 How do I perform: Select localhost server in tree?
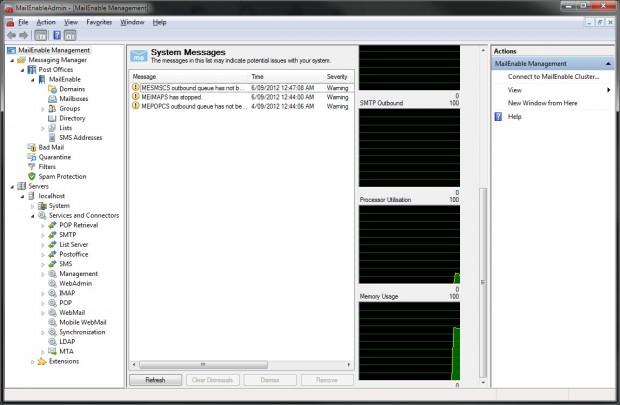tap(51, 196)
